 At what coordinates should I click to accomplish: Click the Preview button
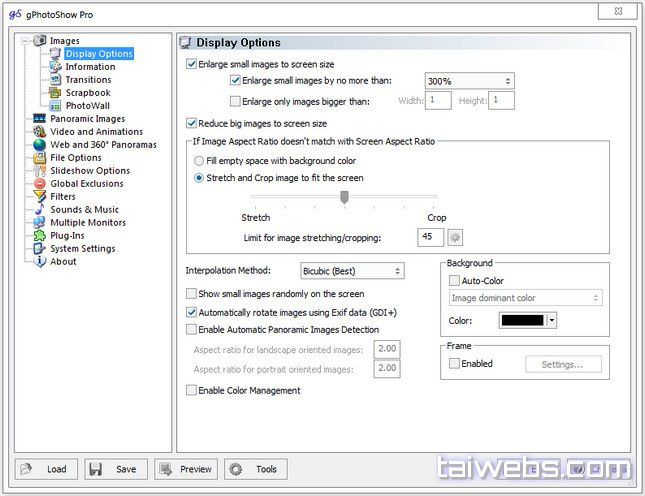point(185,469)
